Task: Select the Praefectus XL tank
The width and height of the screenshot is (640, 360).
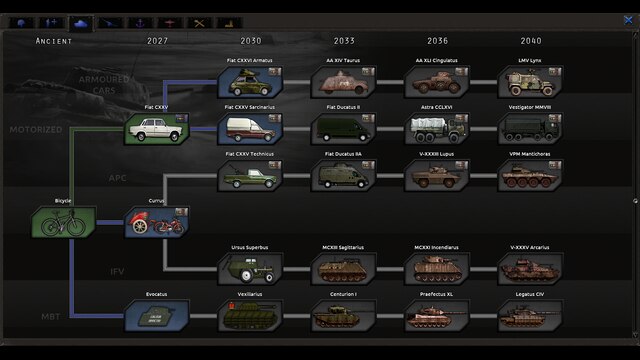Action: [x=437, y=316]
